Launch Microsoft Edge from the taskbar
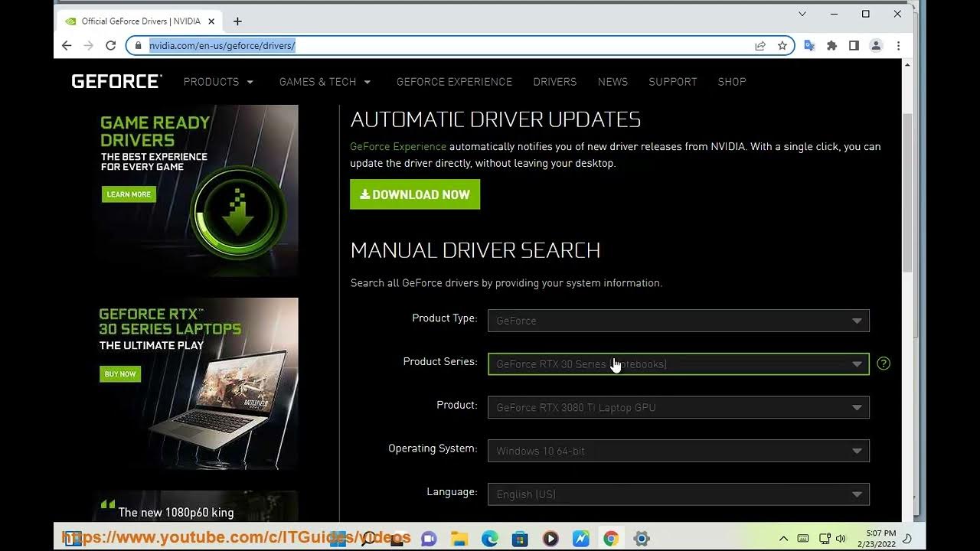Image resolution: width=980 pixels, height=551 pixels. click(490, 539)
